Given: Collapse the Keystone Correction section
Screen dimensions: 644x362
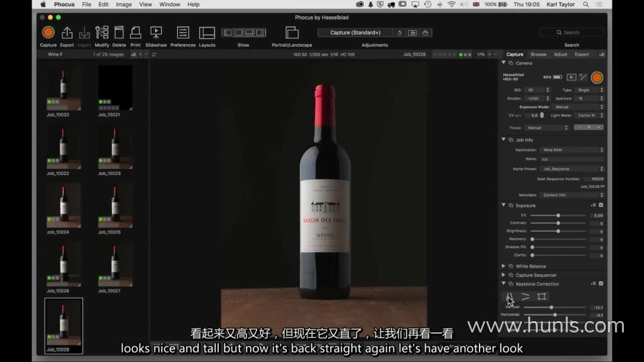Looking at the screenshot, I should tap(504, 284).
